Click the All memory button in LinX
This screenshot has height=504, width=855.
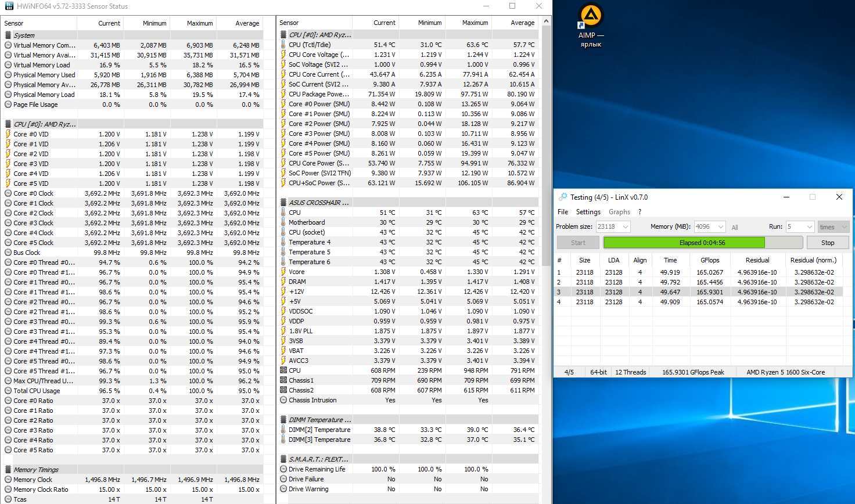click(735, 227)
